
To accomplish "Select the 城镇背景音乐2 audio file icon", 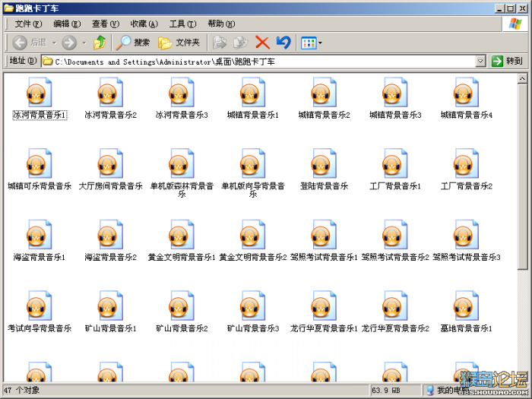I will point(324,92).
